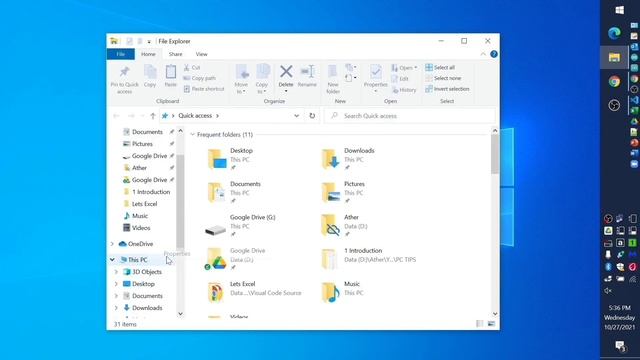Screen dimensions: 640x360
Task: Click the content pane vertical scrollbar thumb
Action: tap(495, 154)
